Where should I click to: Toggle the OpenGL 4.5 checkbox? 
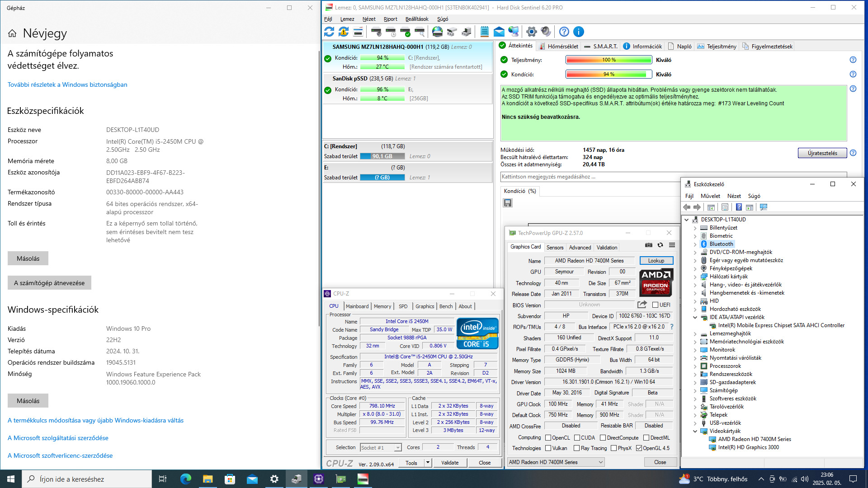[638, 448]
